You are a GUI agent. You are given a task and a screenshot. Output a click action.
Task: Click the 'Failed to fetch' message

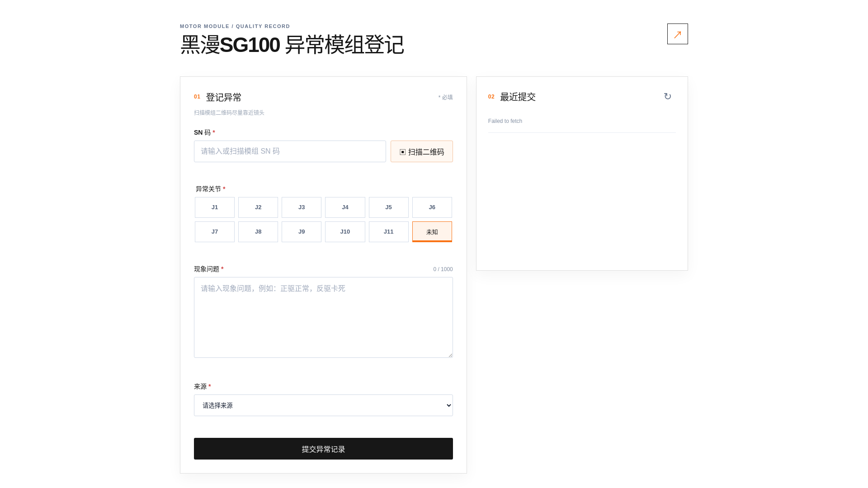click(x=505, y=121)
